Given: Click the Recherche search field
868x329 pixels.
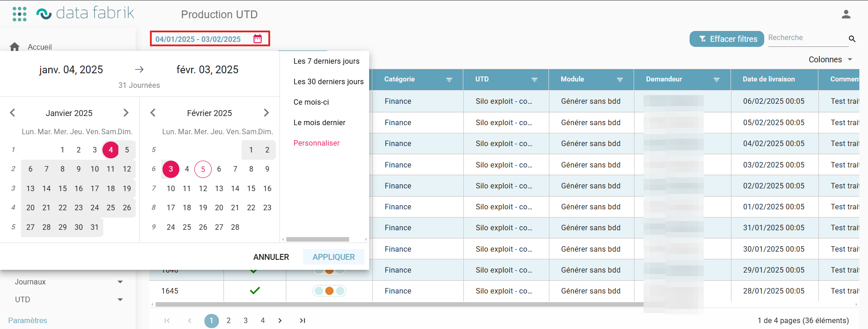Looking at the screenshot, I should tap(807, 38).
